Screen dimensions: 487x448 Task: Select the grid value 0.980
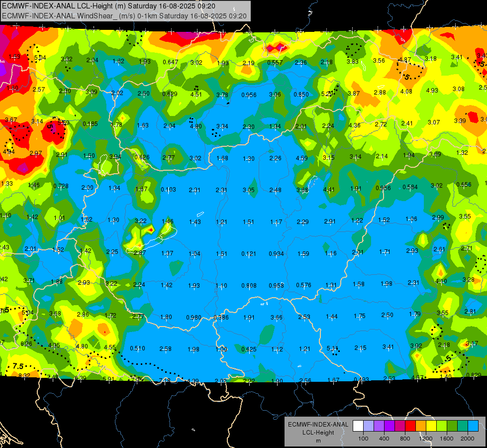point(194,318)
